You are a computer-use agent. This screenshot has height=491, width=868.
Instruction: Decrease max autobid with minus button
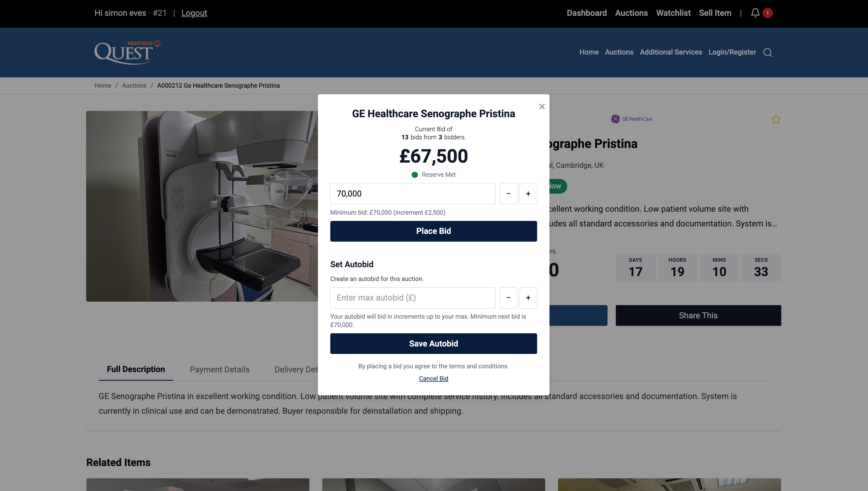tap(508, 298)
